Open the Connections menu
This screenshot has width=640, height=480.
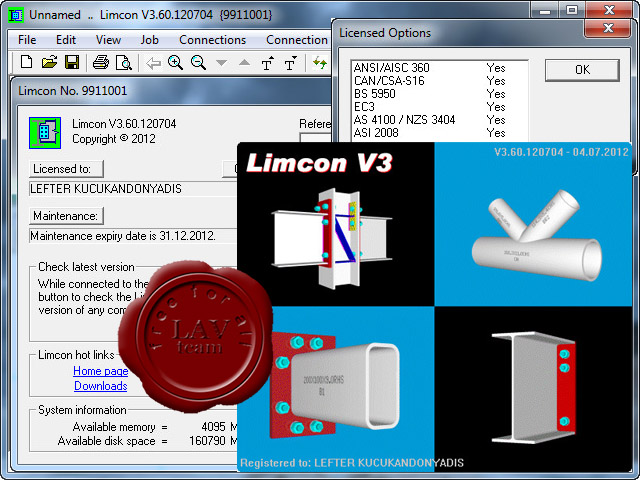tap(212, 40)
